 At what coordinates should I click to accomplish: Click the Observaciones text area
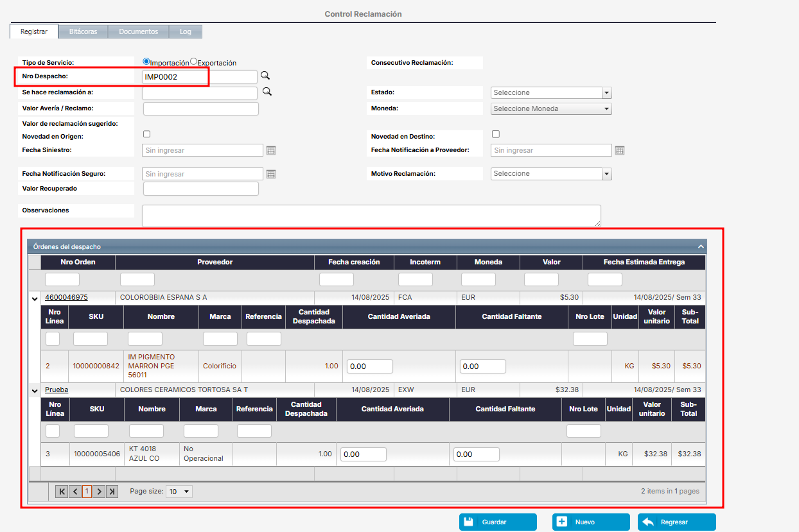371,216
